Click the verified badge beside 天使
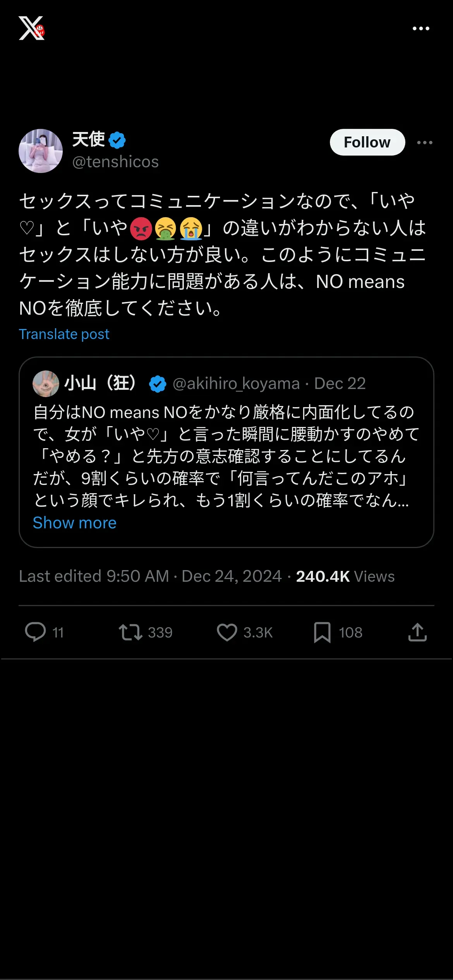 coord(117,140)
